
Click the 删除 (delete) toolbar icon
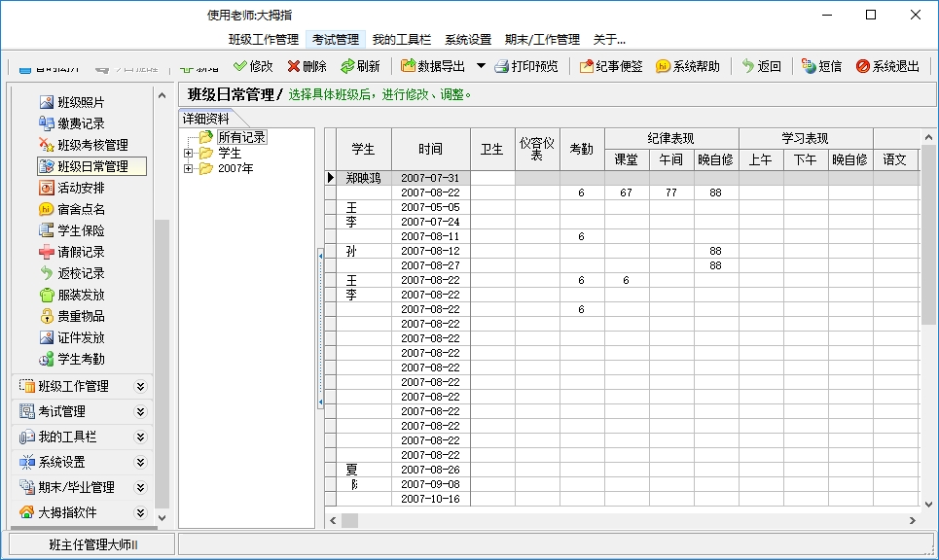pyautogui.click(x=307, y=66)
